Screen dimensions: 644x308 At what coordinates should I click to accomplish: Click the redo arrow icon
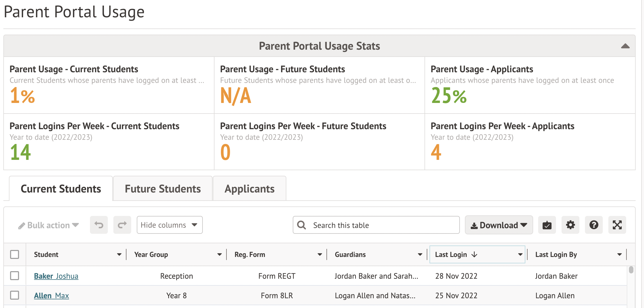pos(122,225)
